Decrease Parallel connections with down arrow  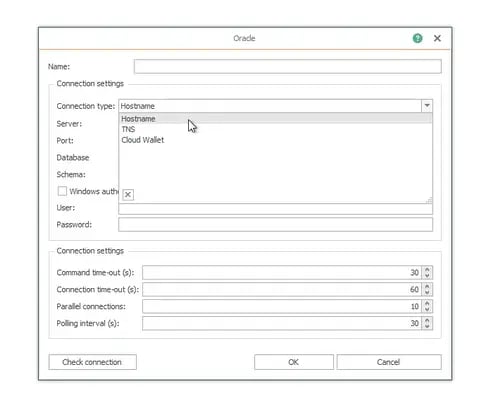click(x=427, y=310)
